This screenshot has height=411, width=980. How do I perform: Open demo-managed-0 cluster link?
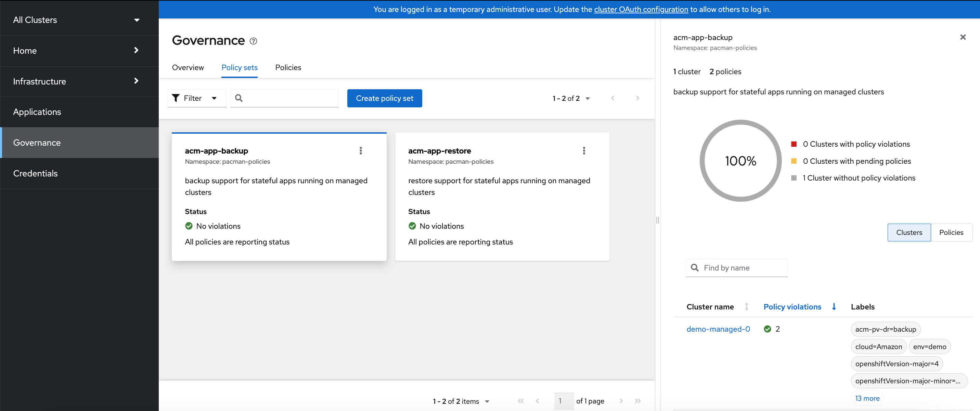tap(718, 329)
